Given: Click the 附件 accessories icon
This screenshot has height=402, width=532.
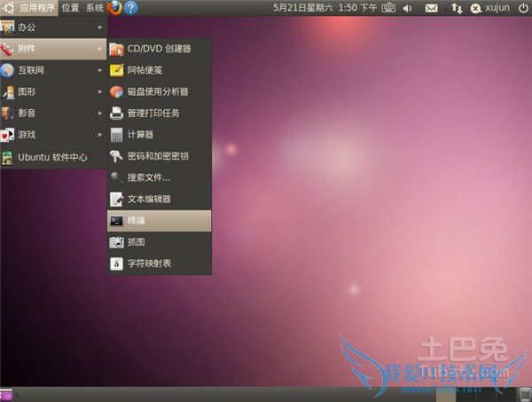Looking at the screenshot, I should click(7, 49).
